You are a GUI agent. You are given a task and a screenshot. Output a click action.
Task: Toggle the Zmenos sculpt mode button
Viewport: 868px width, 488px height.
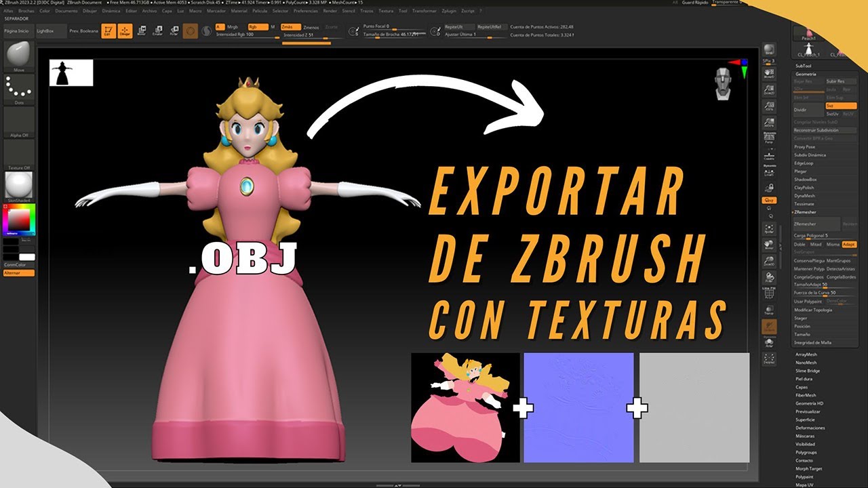[311, 27]
